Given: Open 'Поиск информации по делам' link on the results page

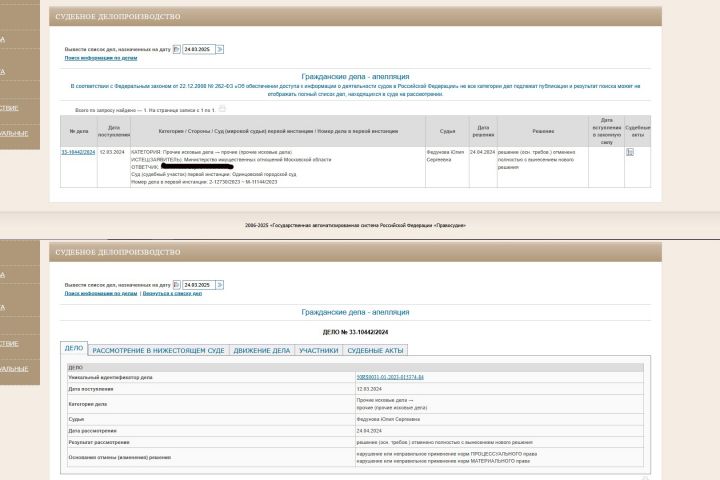Looking at the screenshot, I should click(x=101, y=58).
